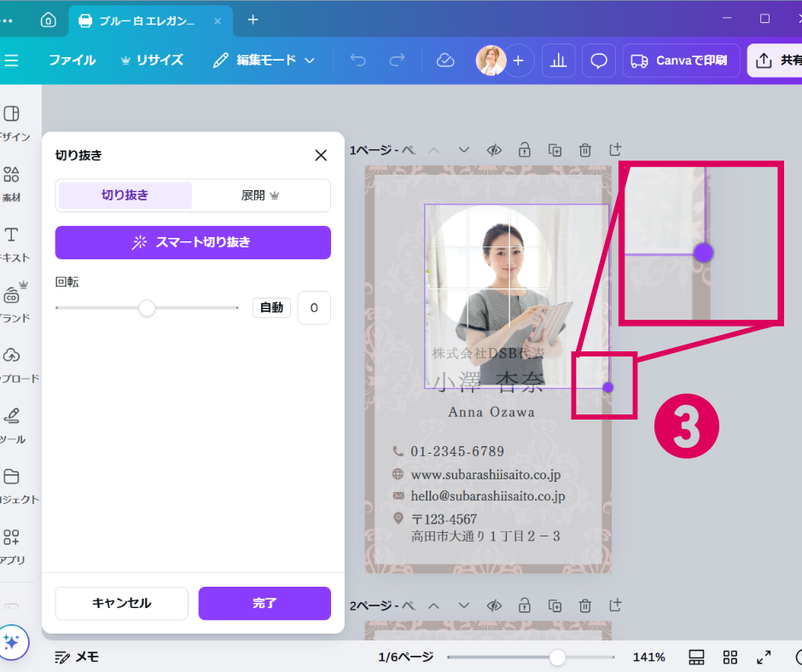This screenshot has width=802, height=672.
Task: Hide page 1 with the eye icon
Action: [x=494, y=150]
